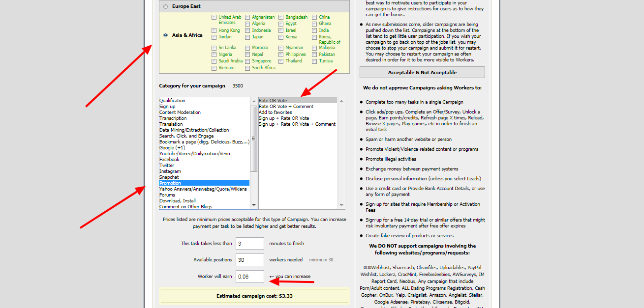Enable the Bangladesh checkbox

(281, 17)
